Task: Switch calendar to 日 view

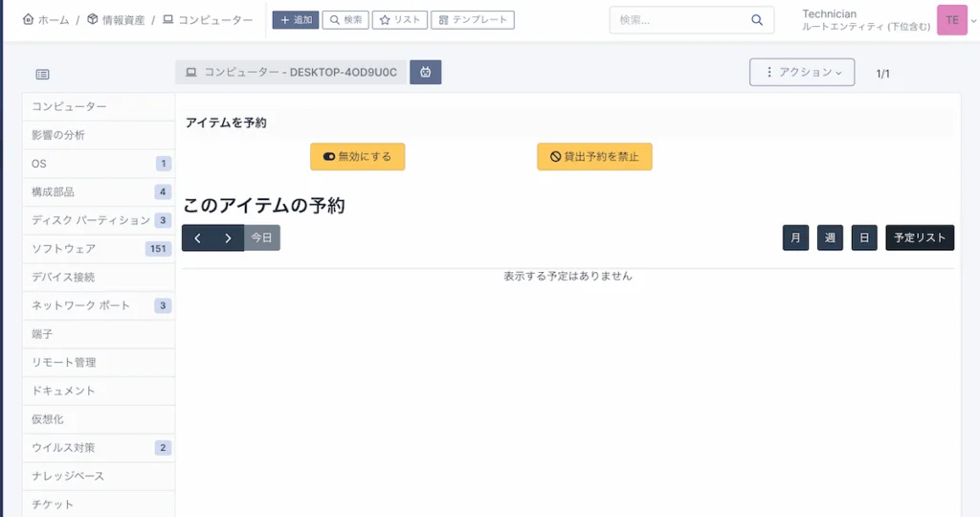Action: [864, 237]
